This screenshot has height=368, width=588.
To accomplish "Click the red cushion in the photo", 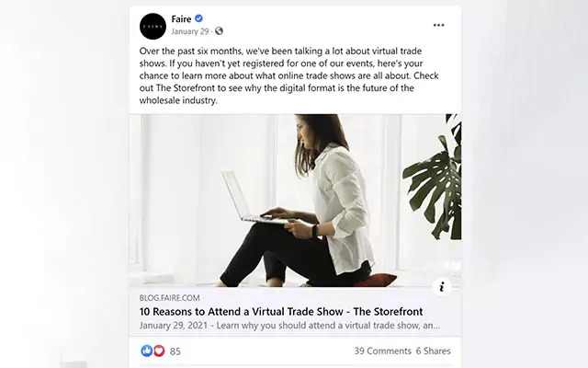I will (377, 280).
